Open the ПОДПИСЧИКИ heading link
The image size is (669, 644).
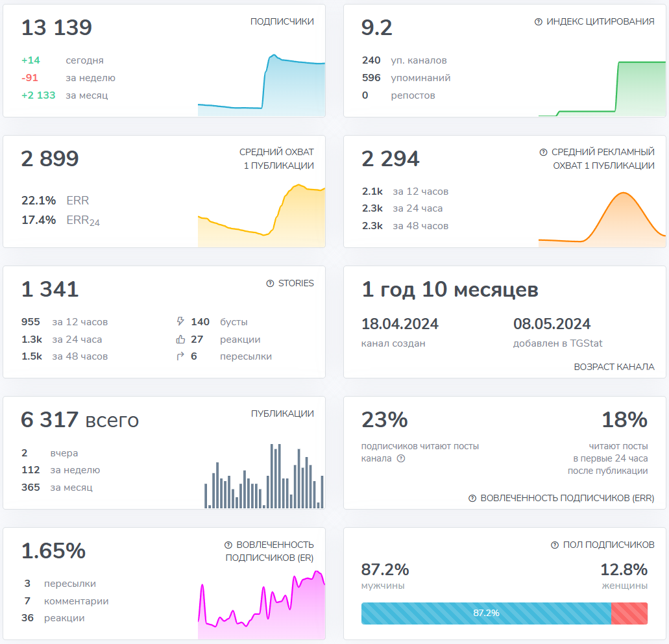tap(282, 22)
